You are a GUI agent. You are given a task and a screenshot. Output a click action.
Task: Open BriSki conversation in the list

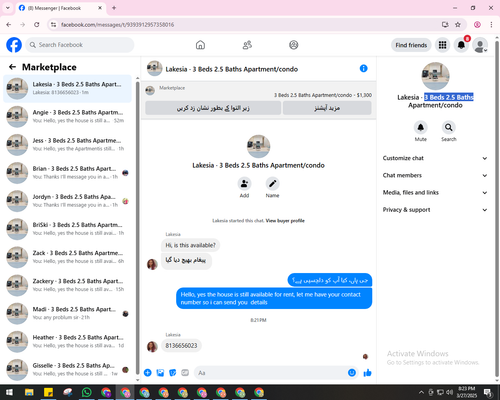point(67,229)
